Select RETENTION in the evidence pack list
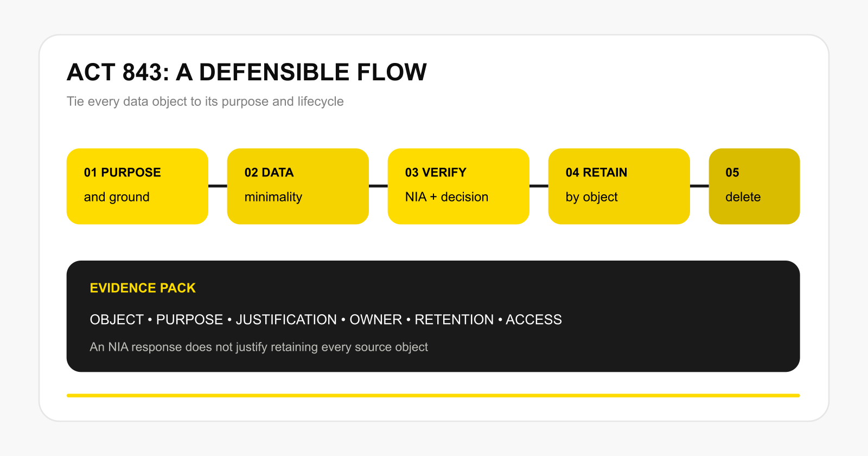The width and height of the screenshot is (868, 456). (x=454, y=319)
